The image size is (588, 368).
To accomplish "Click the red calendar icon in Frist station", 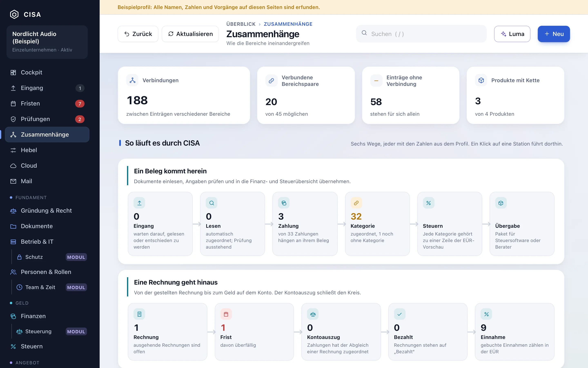I will point(226,314).
